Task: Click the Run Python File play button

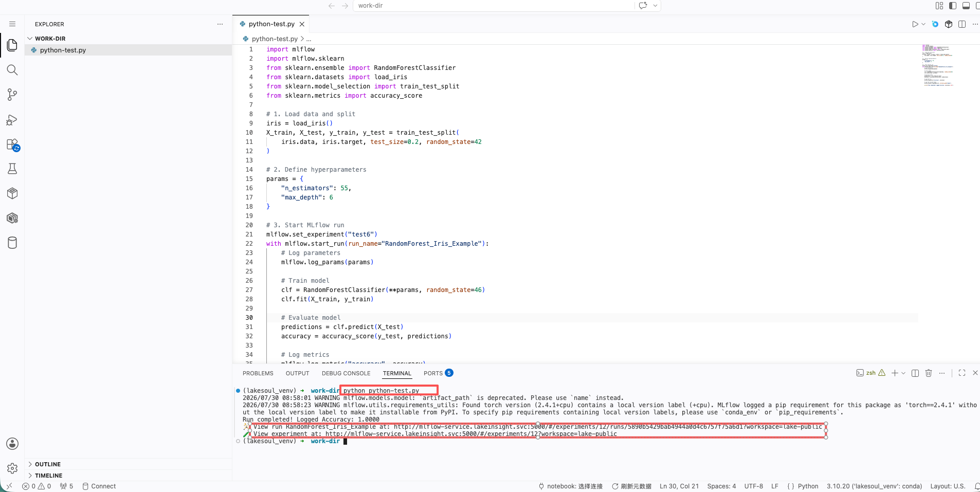Action: click(x=915, y=24)
